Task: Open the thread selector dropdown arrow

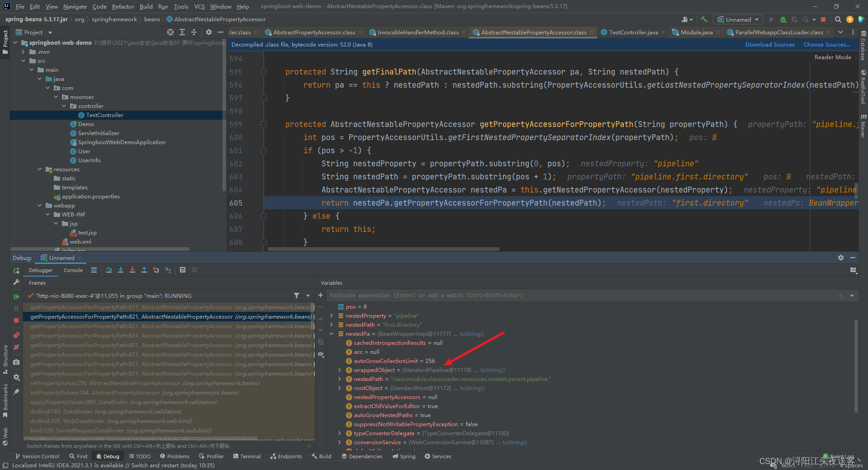Action: coord(308,296)
